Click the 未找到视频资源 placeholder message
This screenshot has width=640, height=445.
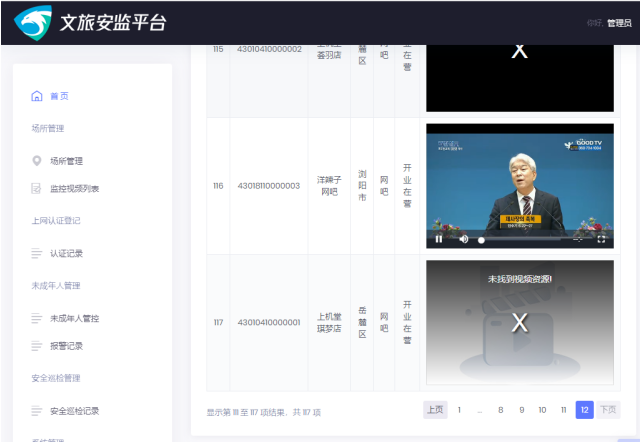(520, 279)
